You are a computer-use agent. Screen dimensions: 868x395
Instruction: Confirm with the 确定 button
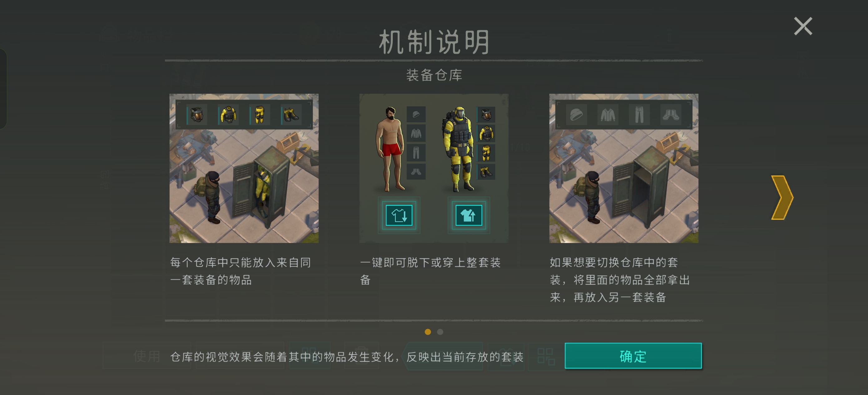pos(633,356)
